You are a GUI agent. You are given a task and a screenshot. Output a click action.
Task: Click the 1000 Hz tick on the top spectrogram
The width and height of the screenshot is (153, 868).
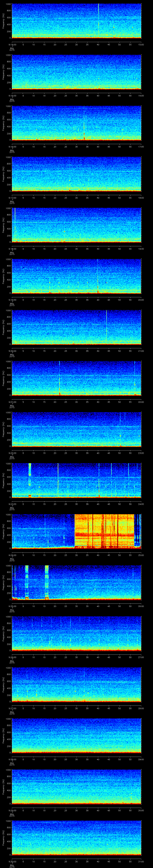(8, 4)
